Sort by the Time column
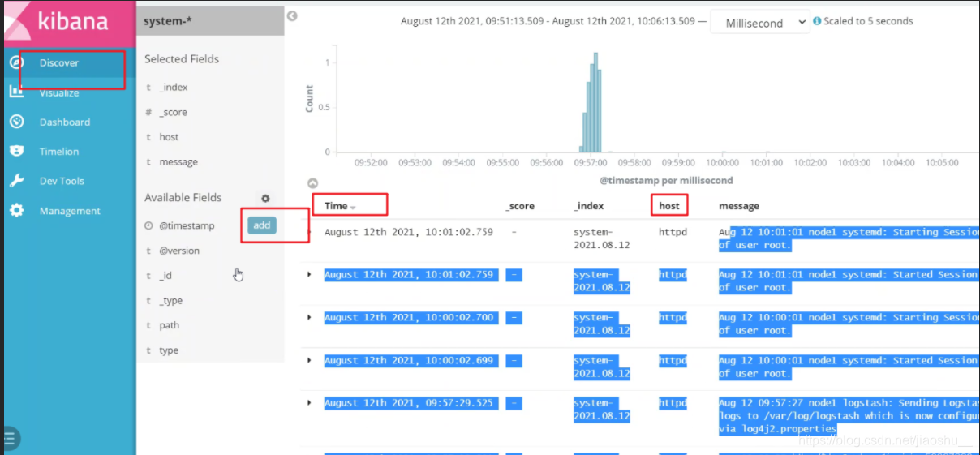The width and height of the screenshot is (980, 455). coord(340,206)
